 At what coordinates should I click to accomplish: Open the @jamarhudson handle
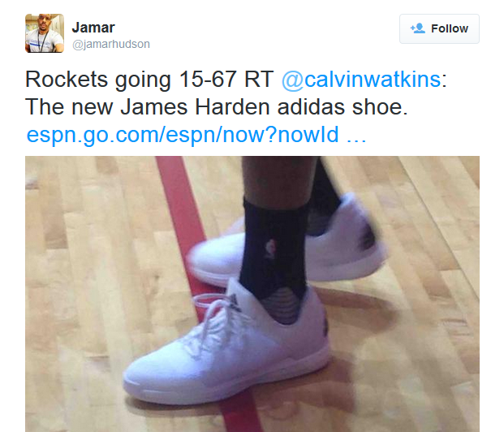coord(111,44)
